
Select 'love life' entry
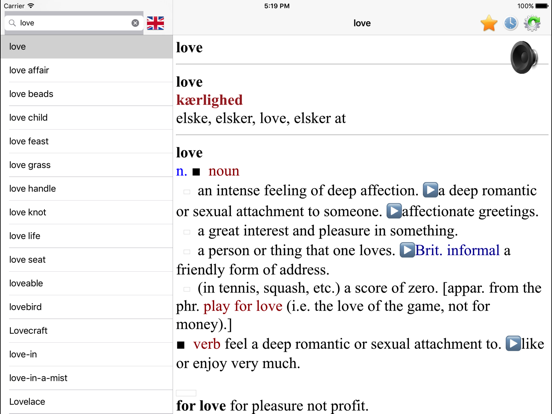[87, 236]
